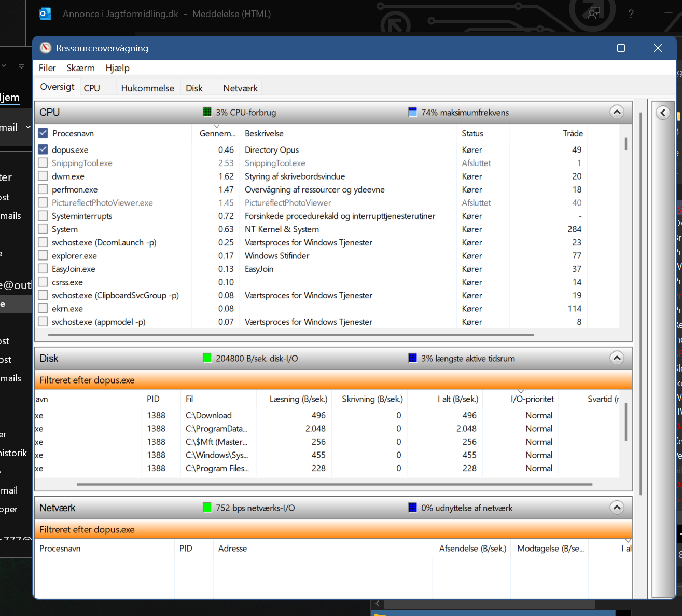Open the Skærm menu
This screenshot has width=682, height=616.
click(x=80, y=68)
